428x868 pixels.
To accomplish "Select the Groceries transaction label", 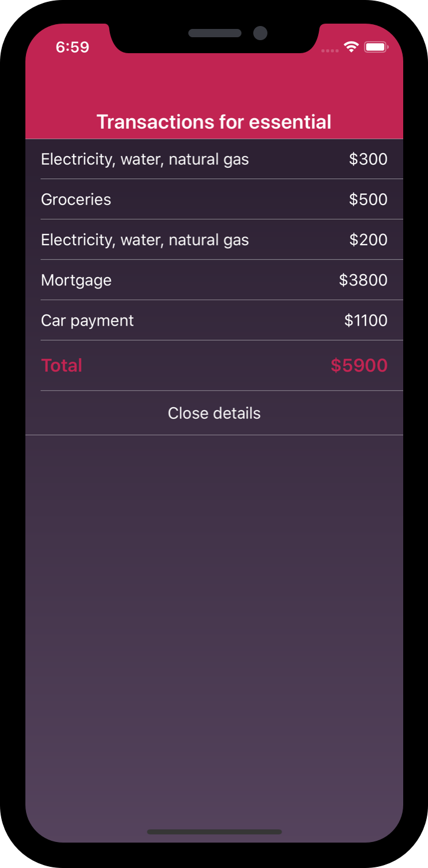I will (x=76, y=200).
